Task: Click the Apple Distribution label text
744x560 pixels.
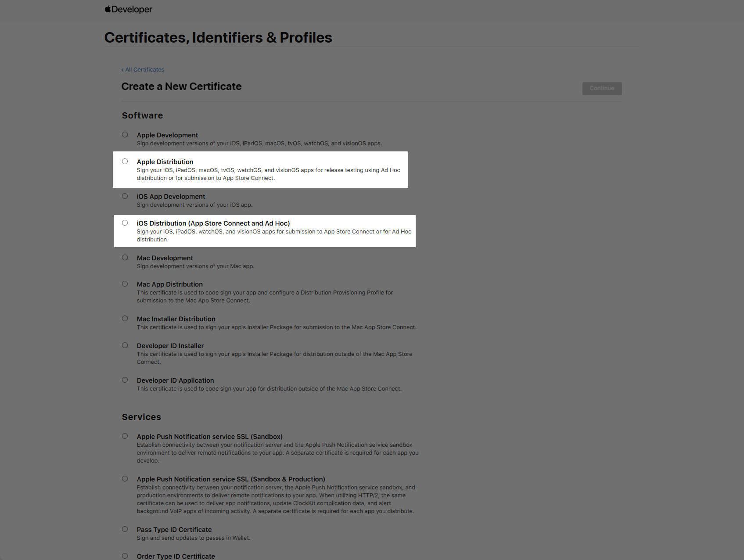Action: pyautogui.click(x=165, y=162)
